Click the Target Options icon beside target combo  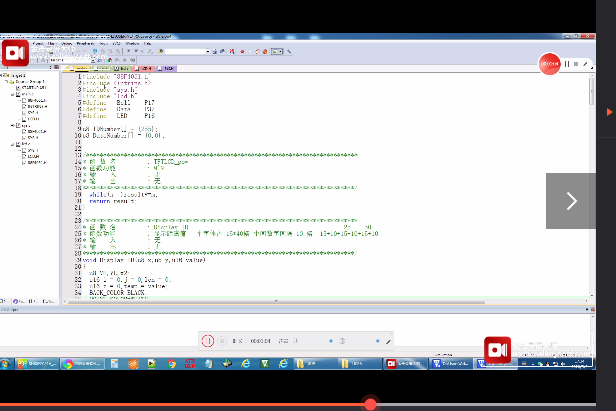pyautogui.click(x=99, y=61)
